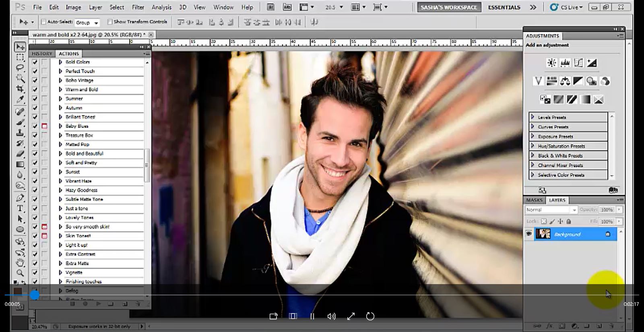Toggle the Sunset action checkmark
The height and width of the screenshot is (332, 644).
click(x=35, y=172)
